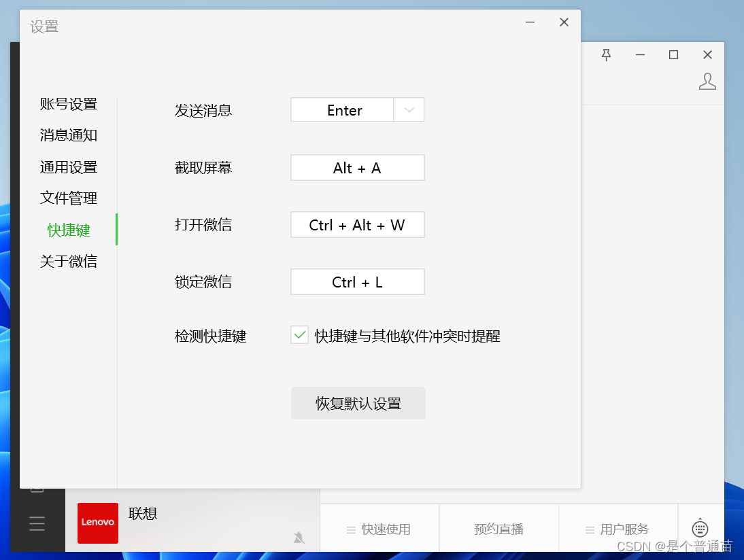Screen dimensions: 744x560
Task: Click 恢复默认设置 to restore defaults
Action: 358,403
